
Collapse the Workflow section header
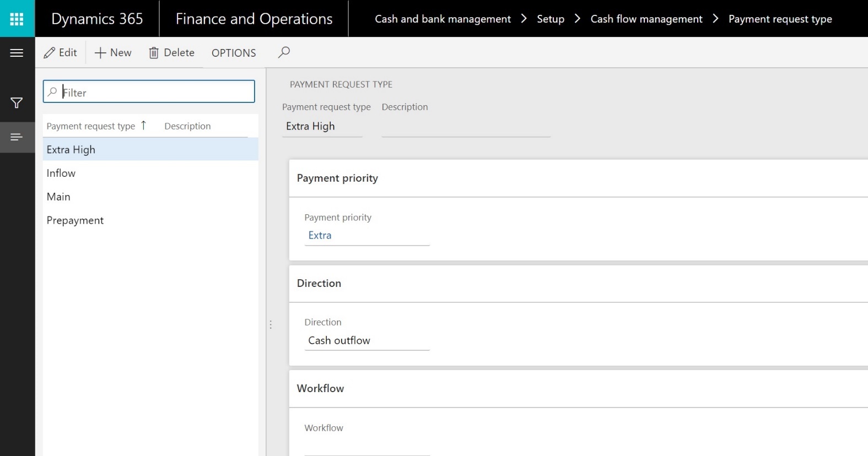pos(320,388)
